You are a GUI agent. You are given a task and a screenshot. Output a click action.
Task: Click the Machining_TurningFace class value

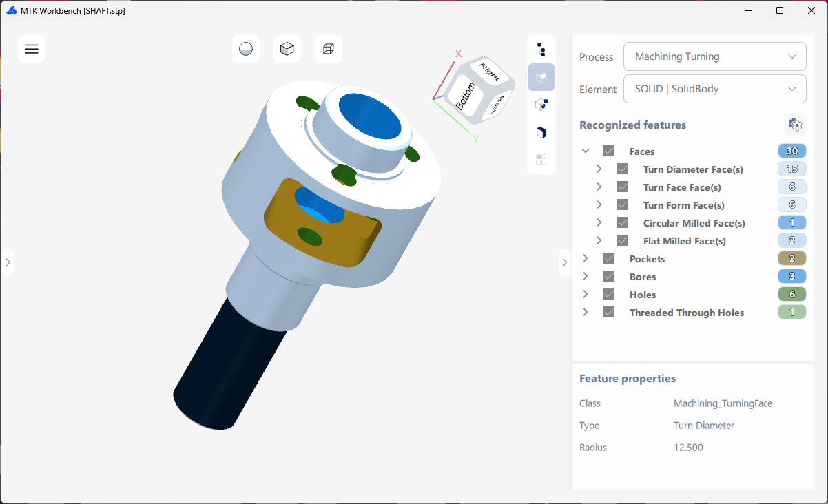723,403
